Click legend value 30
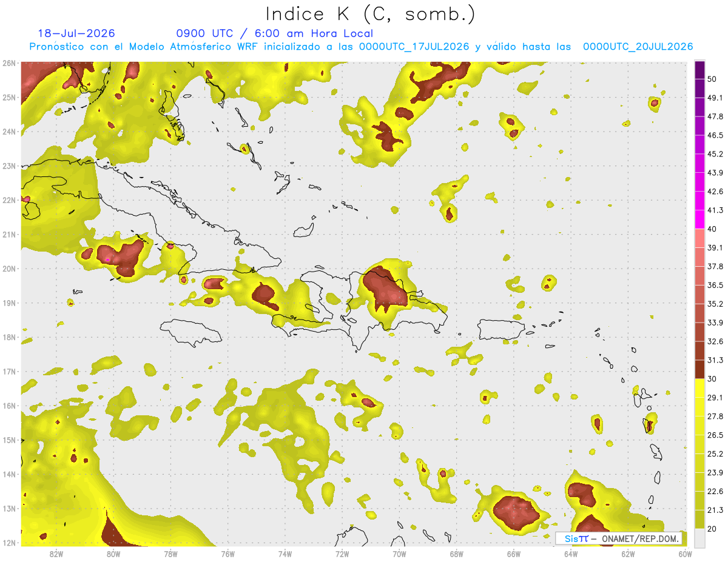This screenshot has height=562, width=728. coord(712,379)
